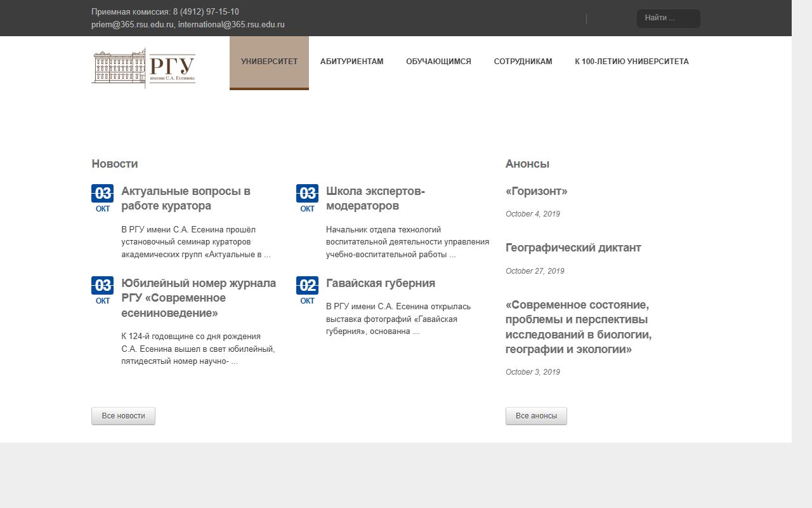Go to the АБИТУРИЕНТАМ section
The width and height of the screenshot is (812, 508).
352,62
